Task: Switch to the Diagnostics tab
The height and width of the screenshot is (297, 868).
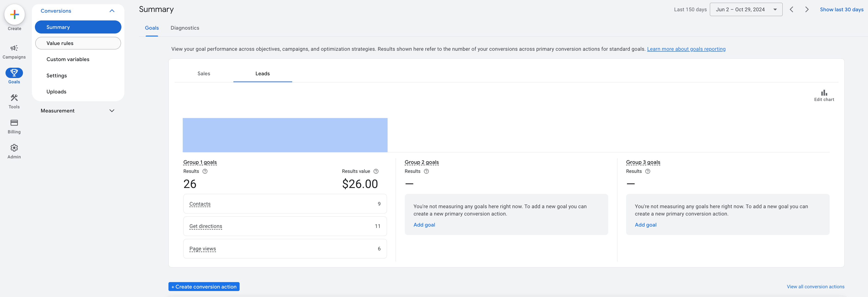Action: pos(185,28)
